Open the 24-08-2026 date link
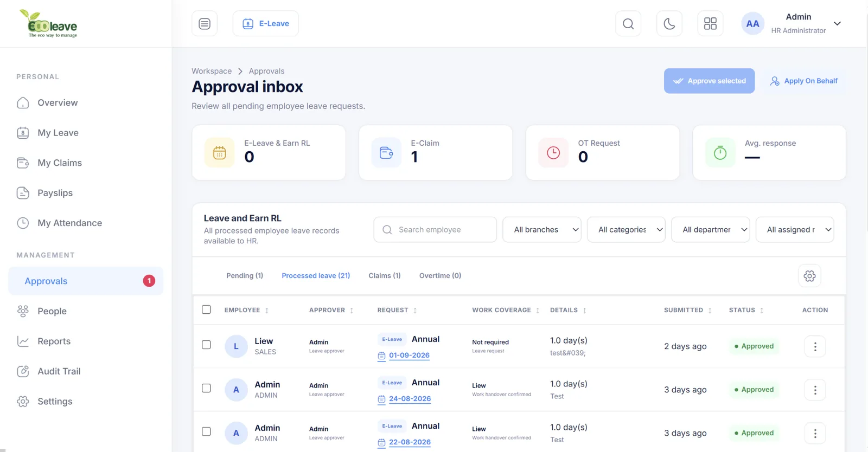868x452 pixels. [410, 399]
